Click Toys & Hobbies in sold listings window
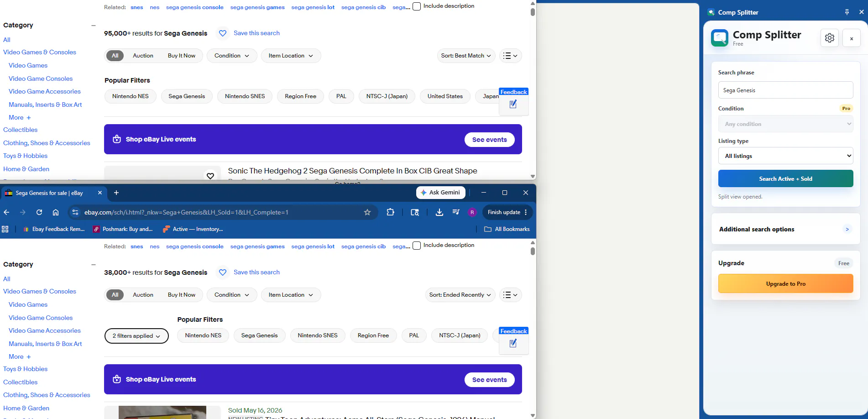This screenshot has height=419, width=868. coord(25,369)
